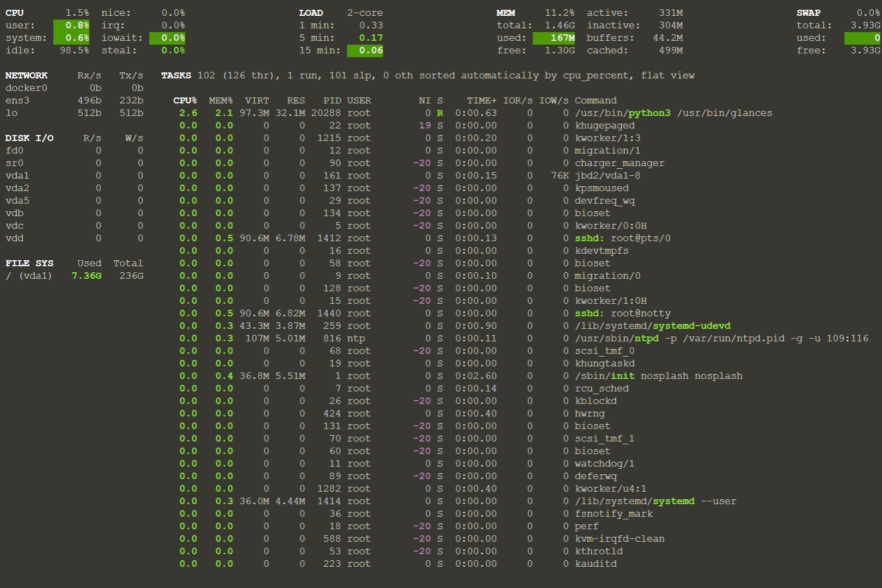Click the DISK I/O section header
882x588 pixels.
tap(29, 138)
